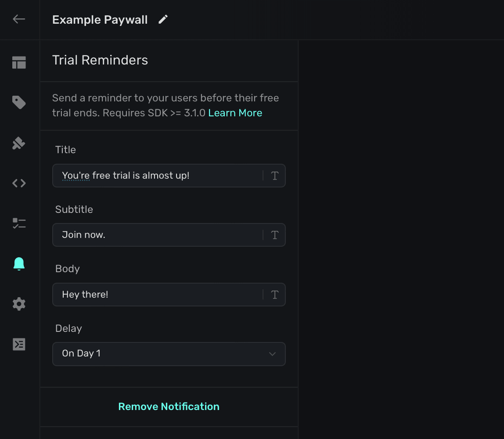
Task: Click the back arrow icon
Action: pyautogui.click(x=19, y=19)
